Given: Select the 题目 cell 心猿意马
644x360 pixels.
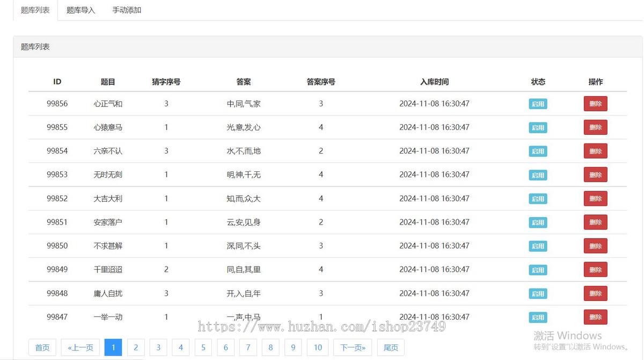Looking at the screenshot, I should point(108,127).
